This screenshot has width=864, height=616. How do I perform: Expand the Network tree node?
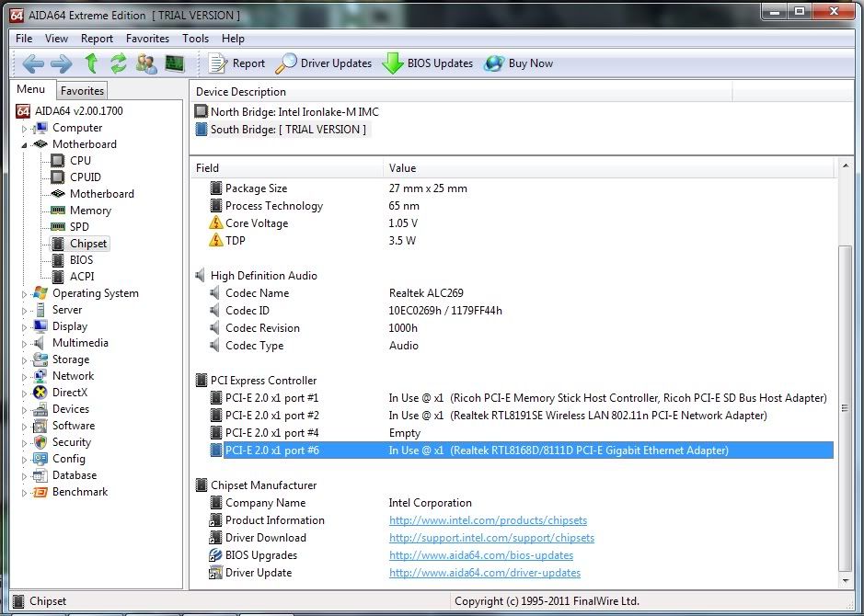tap(24, 377)
